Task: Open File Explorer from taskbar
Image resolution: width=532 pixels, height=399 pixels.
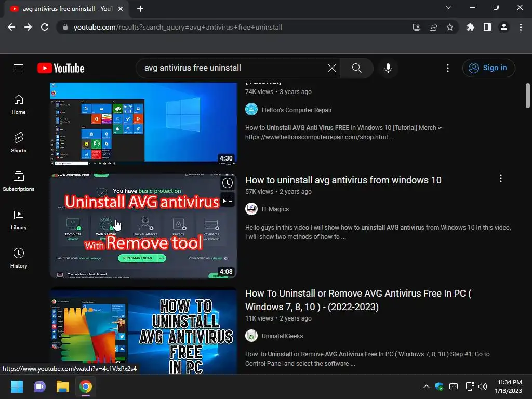Action: click(x=63, y=387)
